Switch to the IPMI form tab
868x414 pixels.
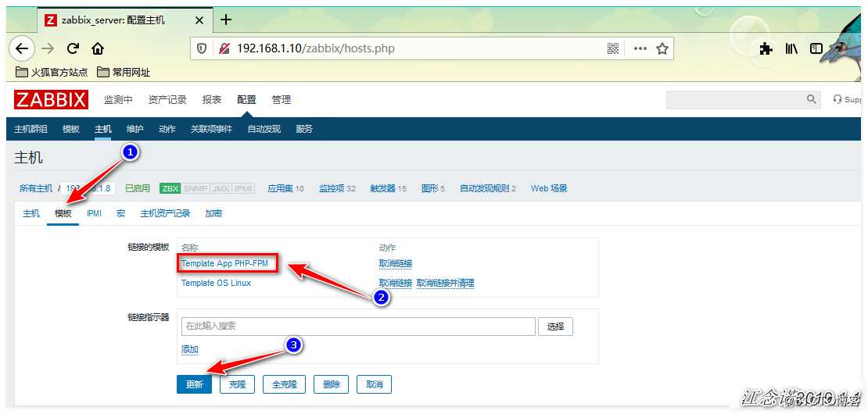pyautogui.click(x=94, y=213)
